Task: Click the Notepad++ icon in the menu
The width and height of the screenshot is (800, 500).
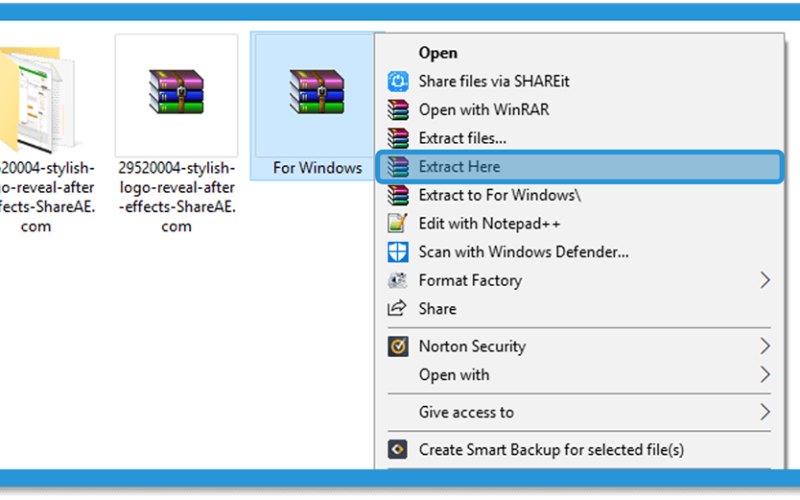Action: (x=398, y=223)
